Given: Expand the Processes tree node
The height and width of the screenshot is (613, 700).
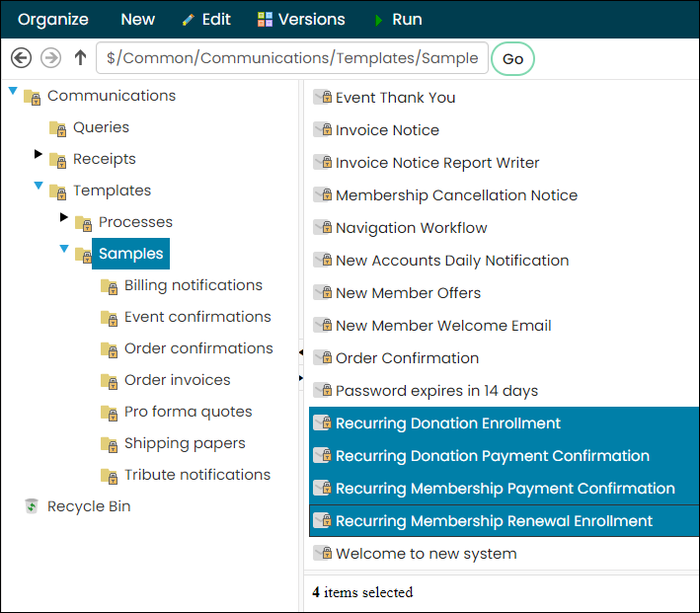Looking at the screenshot, I should pos(64,217).
